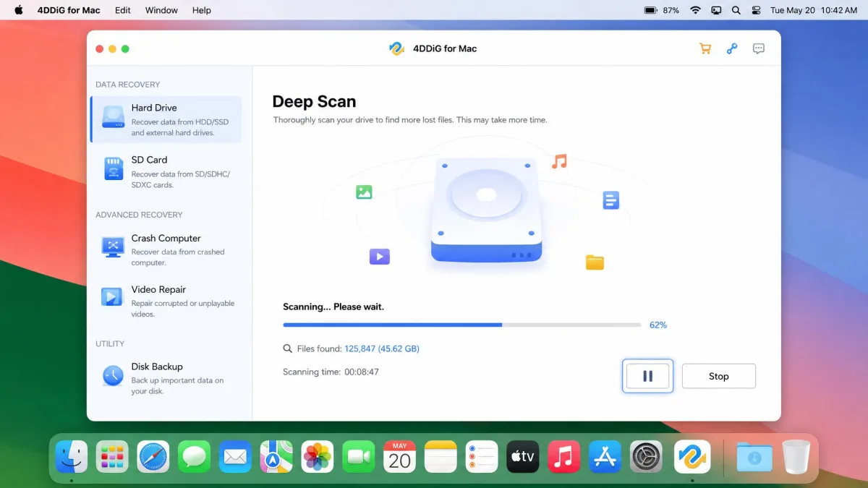This screenshot has height=488, width=868.
Task: Click the Stop button
Action: coord(719,376)
